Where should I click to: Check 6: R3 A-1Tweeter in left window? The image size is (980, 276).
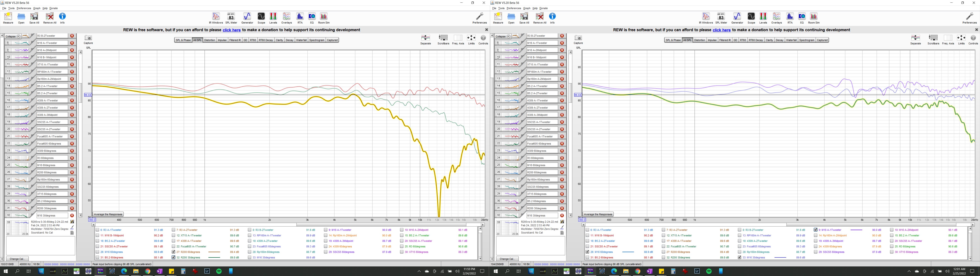pos(97,230)
